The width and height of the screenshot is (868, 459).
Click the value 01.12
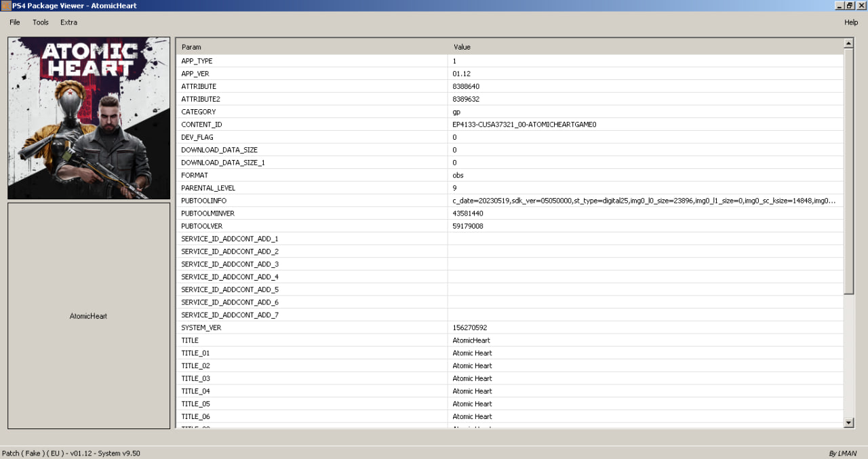tap(461, 74)
